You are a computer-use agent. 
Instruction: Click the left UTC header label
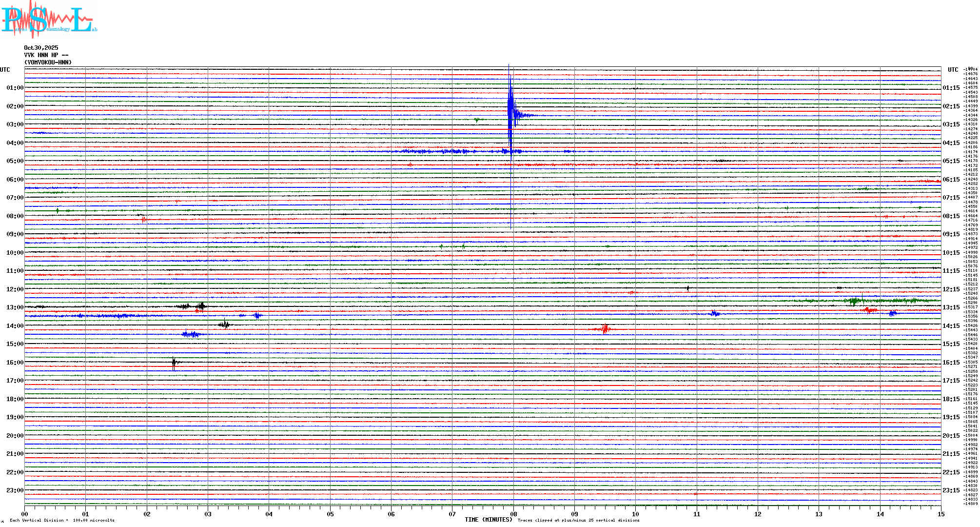click(x=5, y=70)
